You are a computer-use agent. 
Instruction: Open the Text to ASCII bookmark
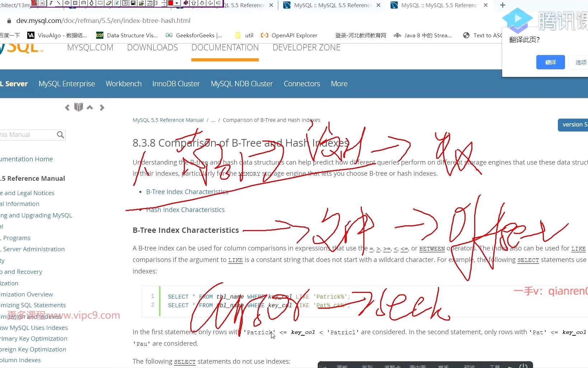point(482,35)
